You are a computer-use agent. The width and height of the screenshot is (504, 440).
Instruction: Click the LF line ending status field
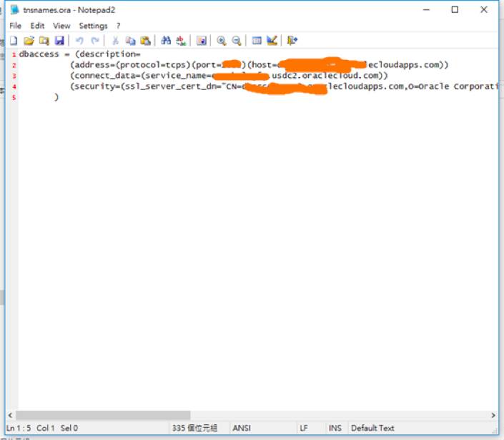coord(304,428)
